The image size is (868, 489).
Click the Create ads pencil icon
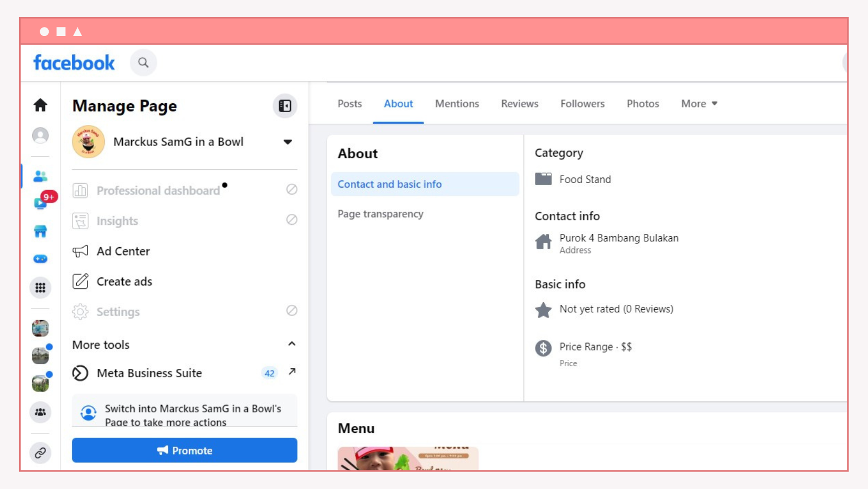tap(80, 281)
